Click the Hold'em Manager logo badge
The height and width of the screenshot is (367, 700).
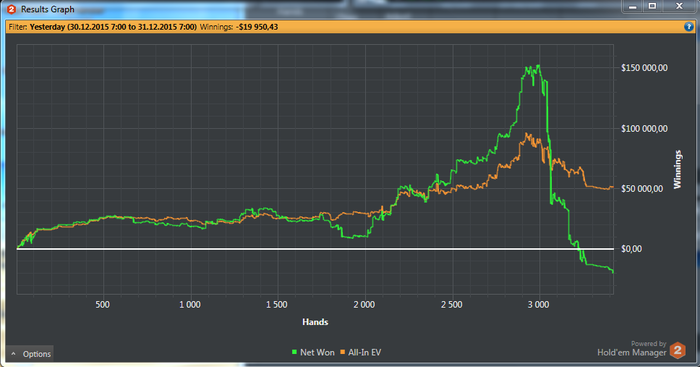tap(678, 350)
